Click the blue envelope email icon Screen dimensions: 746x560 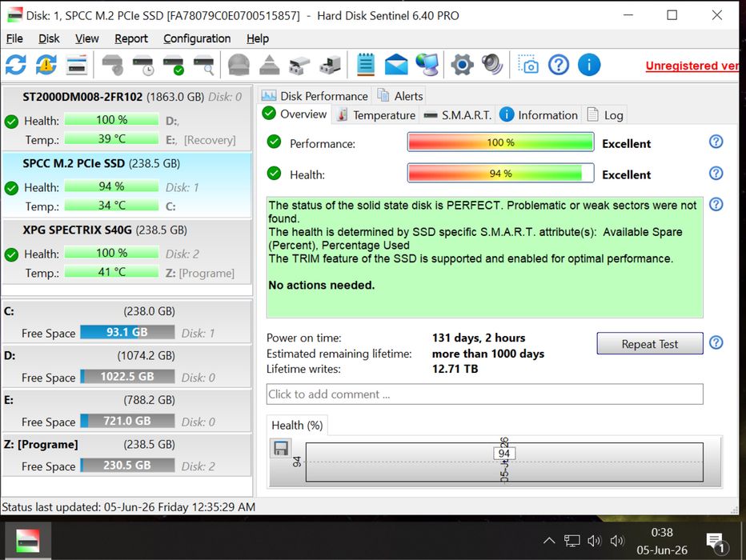pos(396,65)
